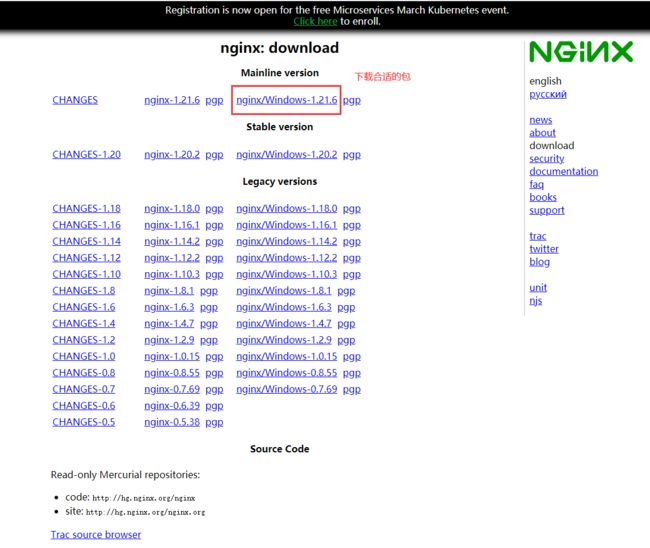Click the 'Mainline version' heading
This screenshot has width=650, height=548.
[x=280, y=73]
